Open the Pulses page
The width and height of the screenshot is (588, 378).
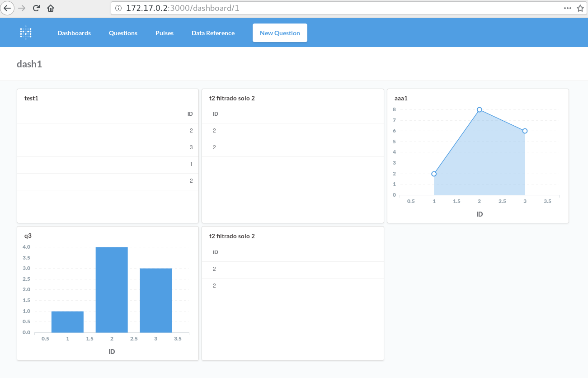[165, 33]
